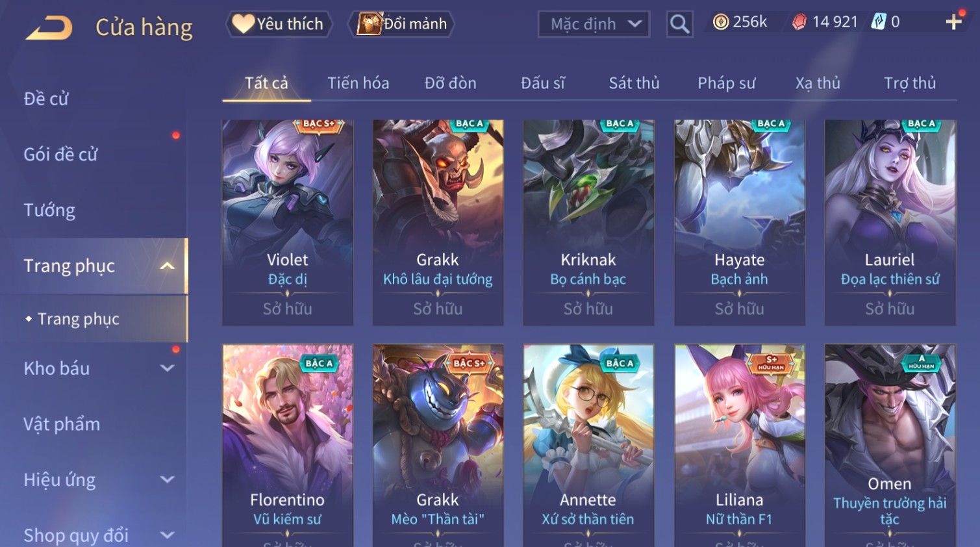Switch to the Pháp sư tab

(726, 83)
